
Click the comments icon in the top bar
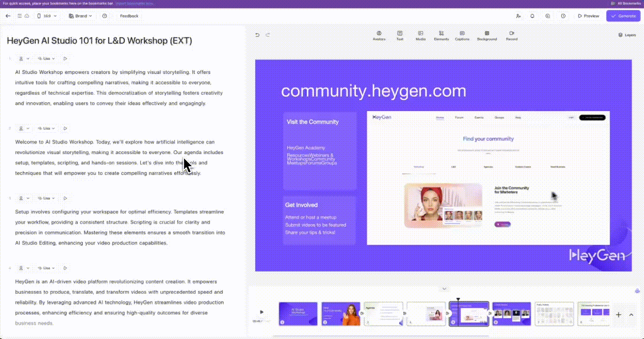click(547, 16)
